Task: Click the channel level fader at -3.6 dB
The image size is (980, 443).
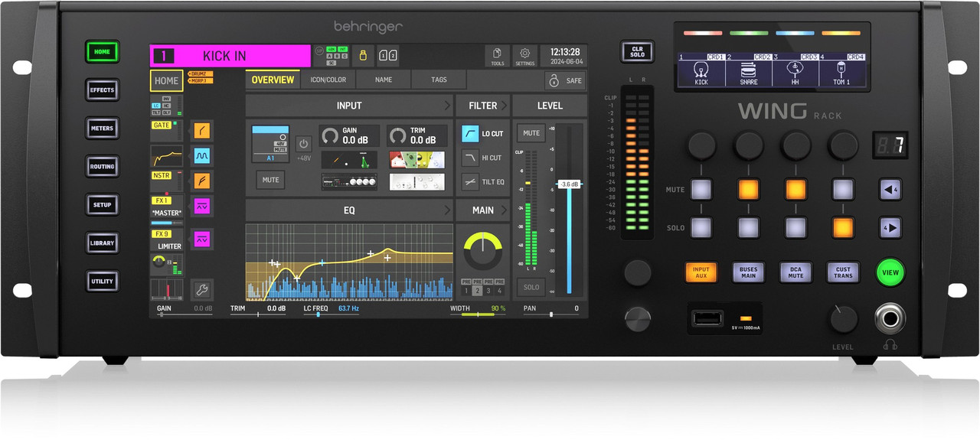Action: (x=569, y=184)
